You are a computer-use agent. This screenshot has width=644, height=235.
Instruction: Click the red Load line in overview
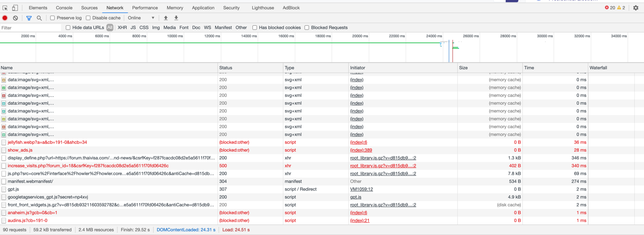pos(452,51)
